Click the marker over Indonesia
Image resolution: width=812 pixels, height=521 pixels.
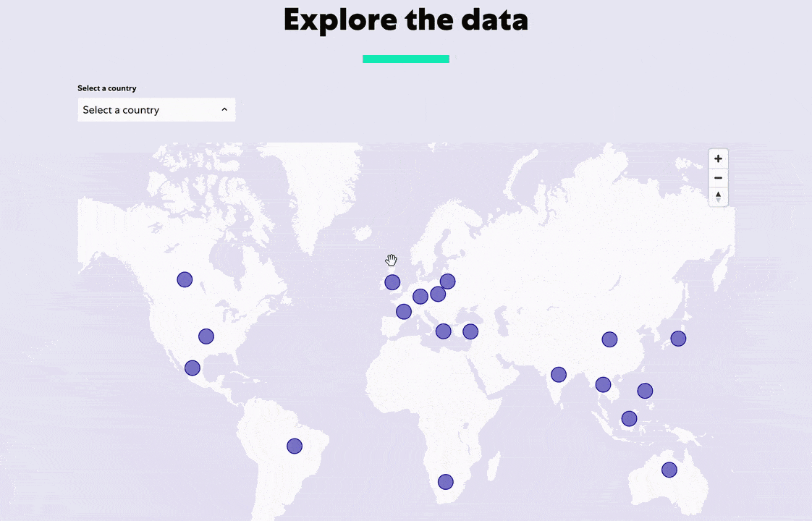[629, 418]
